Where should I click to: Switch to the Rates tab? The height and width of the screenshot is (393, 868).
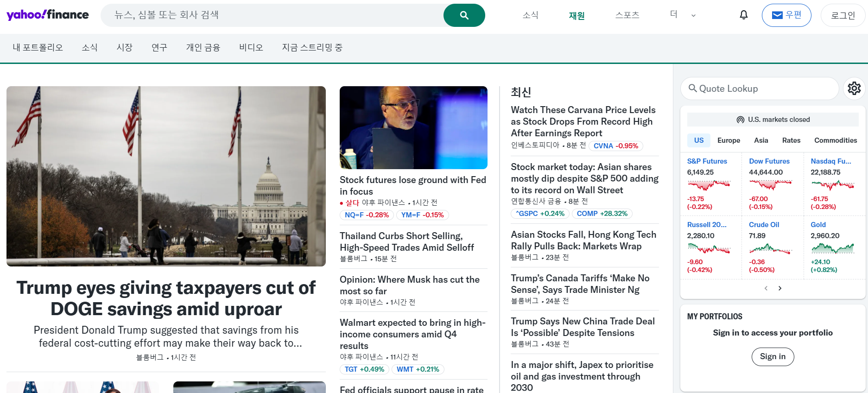pos(792,140)
